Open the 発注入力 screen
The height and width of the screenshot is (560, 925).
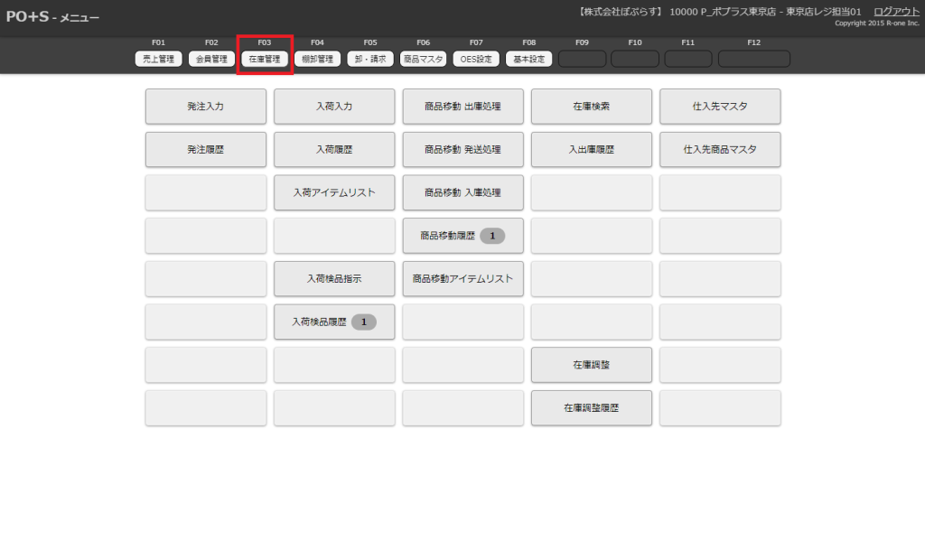click(206, 107)
